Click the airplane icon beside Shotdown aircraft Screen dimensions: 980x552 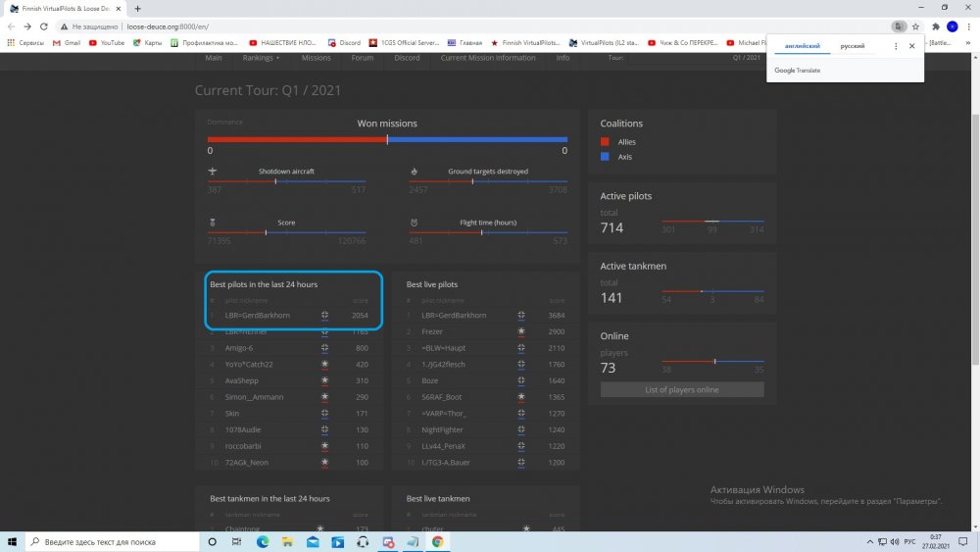coord(213,171)
